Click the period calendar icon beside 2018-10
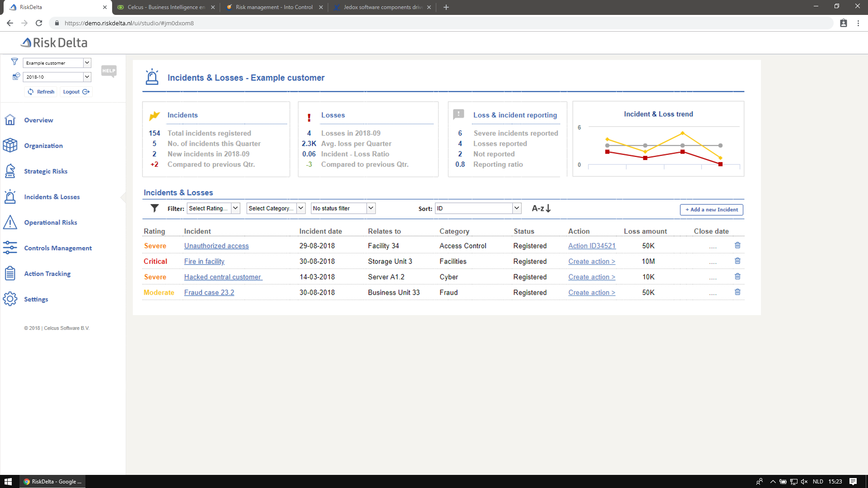The height and width of the screenshot is (488, 868). tap(16, 76)
